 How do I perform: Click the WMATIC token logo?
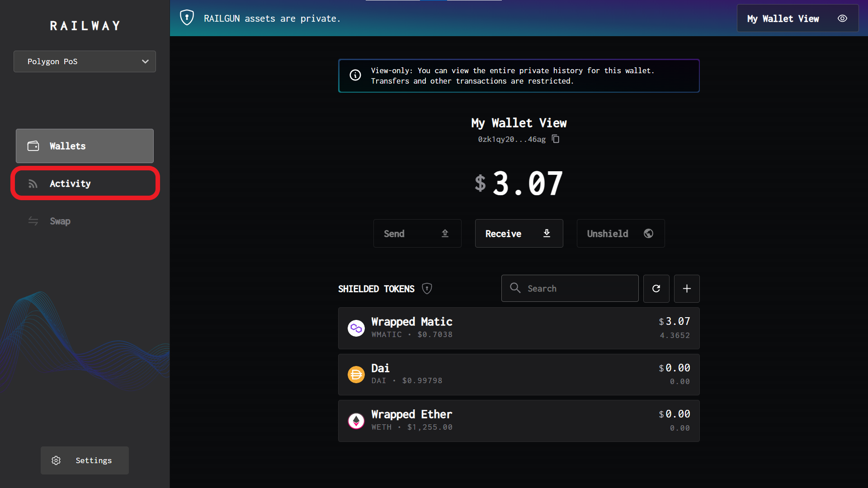tap(356, 328)
